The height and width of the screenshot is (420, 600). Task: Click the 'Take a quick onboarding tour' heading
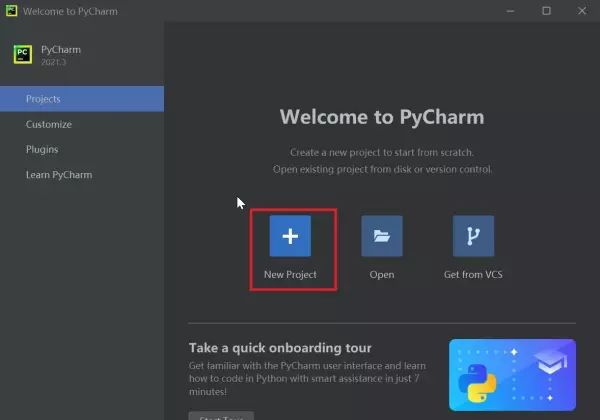click(x=280, y=348)
